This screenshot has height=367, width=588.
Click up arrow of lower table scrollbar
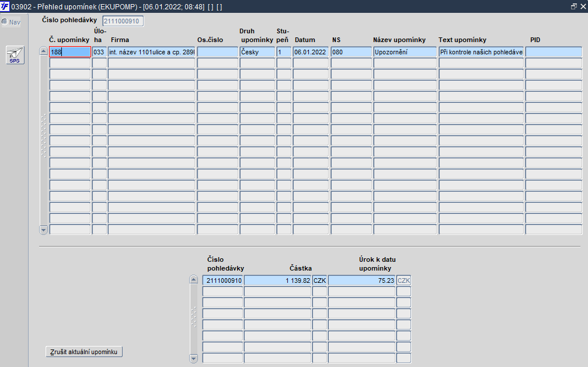pyautogui.click(x=193, y=279)
